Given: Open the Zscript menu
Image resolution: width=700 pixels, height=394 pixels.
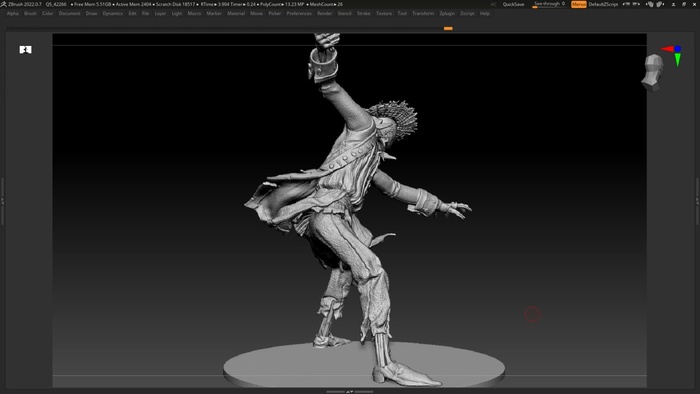Looking at the screenshot, I should click(x=467, y=13).
